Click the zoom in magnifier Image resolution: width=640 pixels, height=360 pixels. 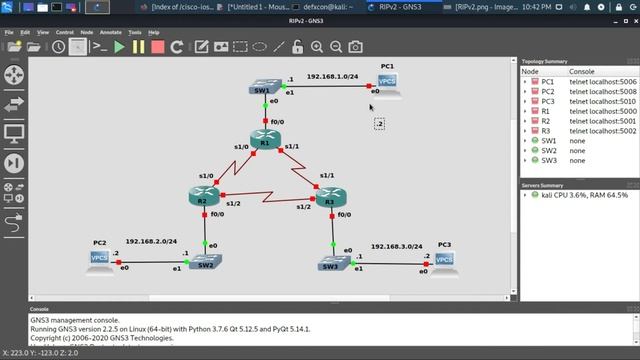pyautogui.click(x=317, y=47)
